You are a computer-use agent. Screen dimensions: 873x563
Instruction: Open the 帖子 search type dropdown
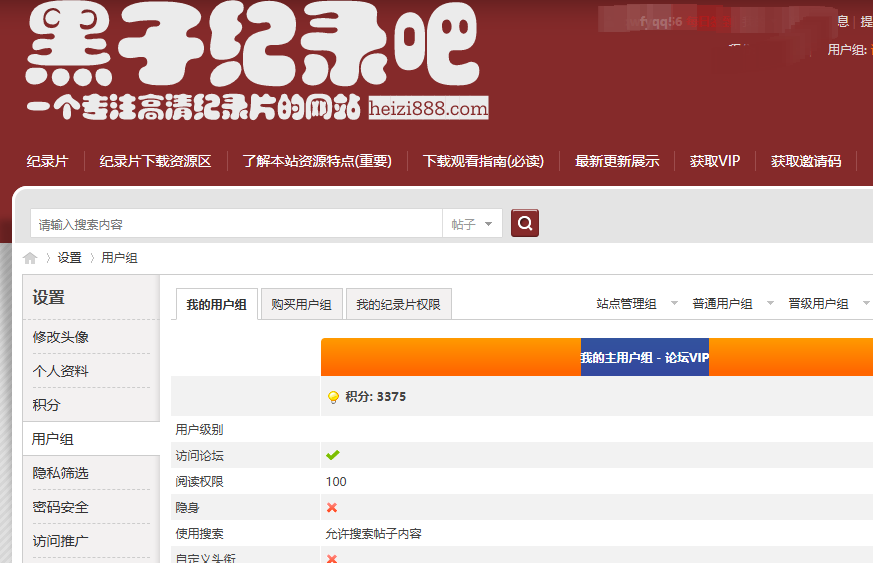point(472,224)
